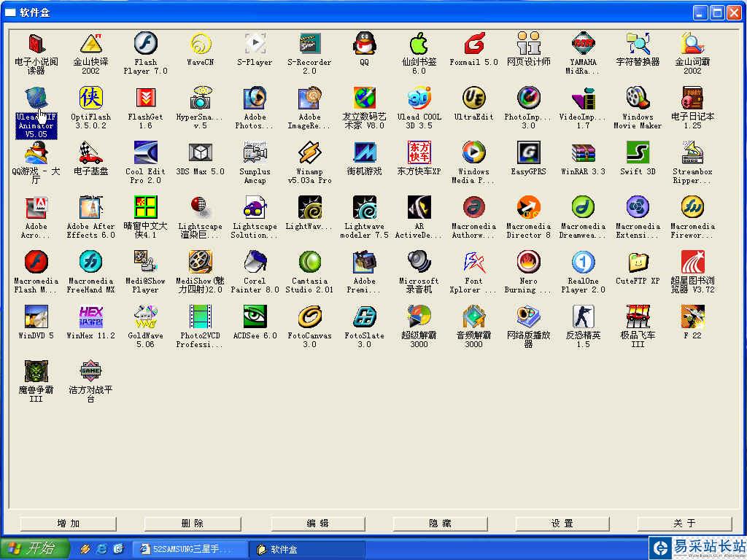
Task: Select the WinDVD 5 icon
Action: click(x=36, y=316)
